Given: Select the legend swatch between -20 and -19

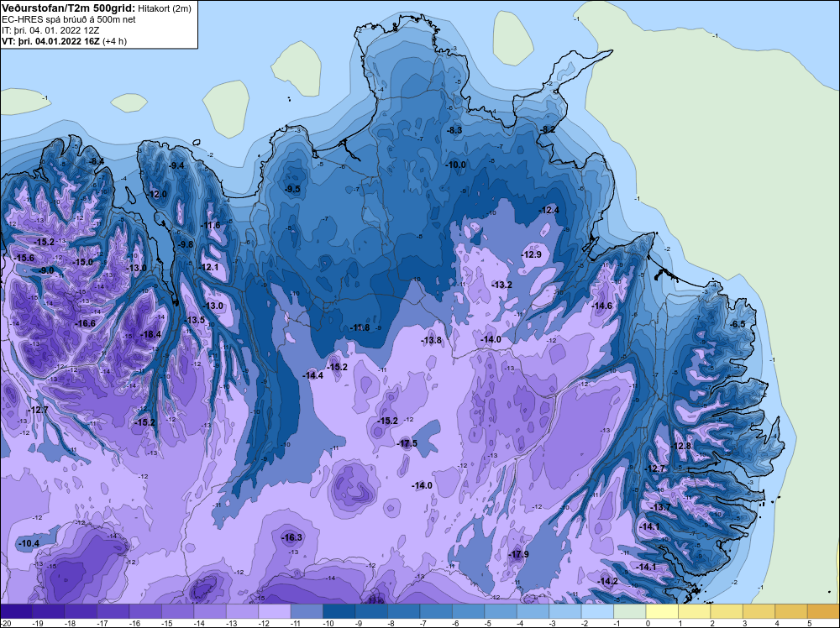Looking at the screenshot, I should 16,611.
